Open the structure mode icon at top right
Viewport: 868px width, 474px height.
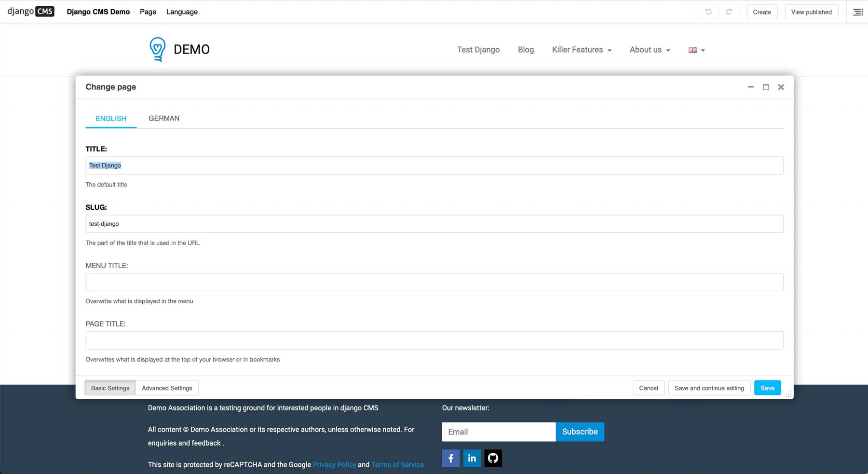(858, 12)
